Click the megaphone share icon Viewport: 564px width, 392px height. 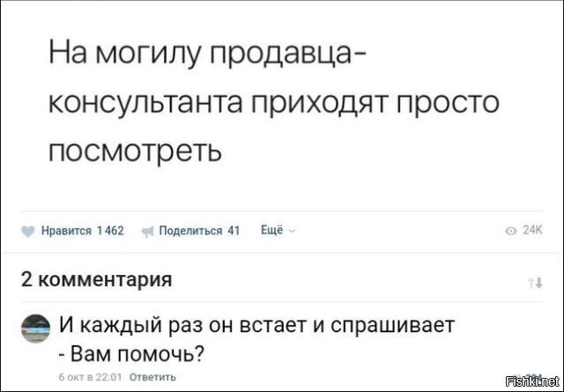coord(148,232)
